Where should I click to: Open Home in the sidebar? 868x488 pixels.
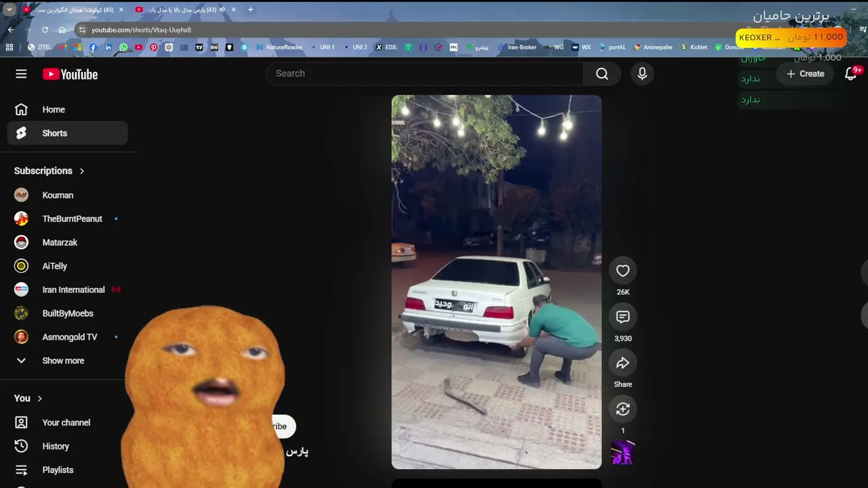click(67, 110)
